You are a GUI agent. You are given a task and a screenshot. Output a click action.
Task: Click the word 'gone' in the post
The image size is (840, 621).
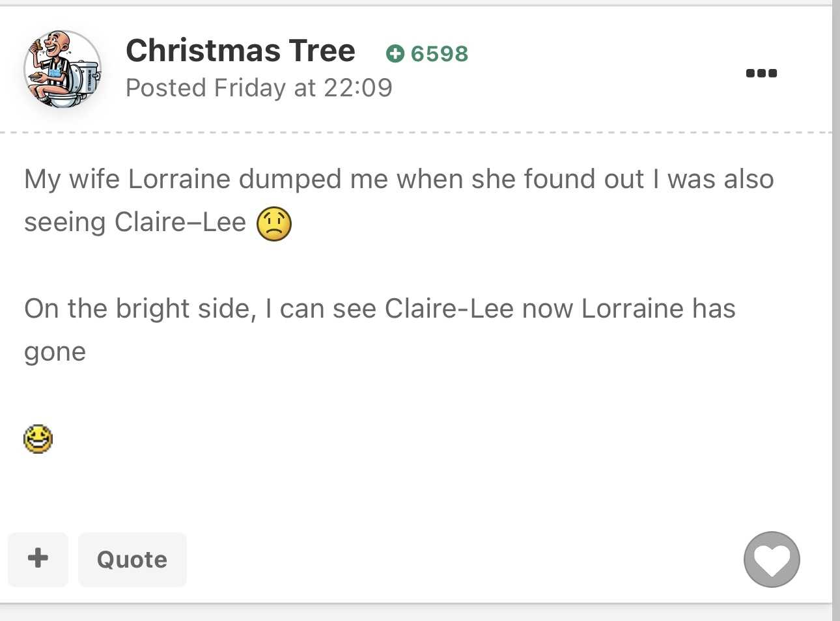tap(55, 352)
